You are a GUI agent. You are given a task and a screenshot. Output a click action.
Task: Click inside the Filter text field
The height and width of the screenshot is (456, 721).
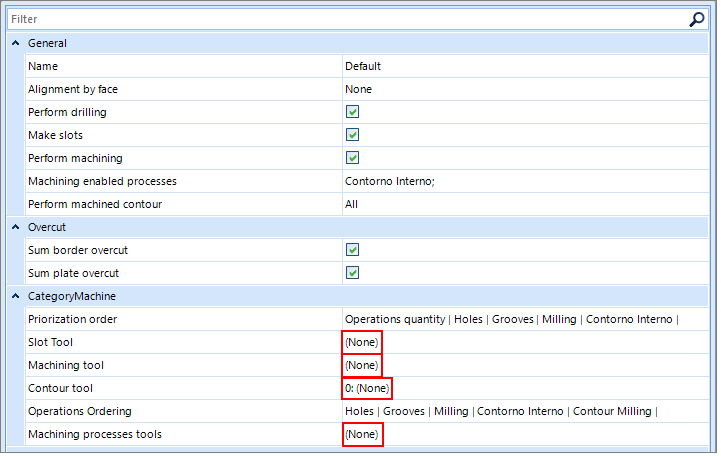[x=340, y=19]
